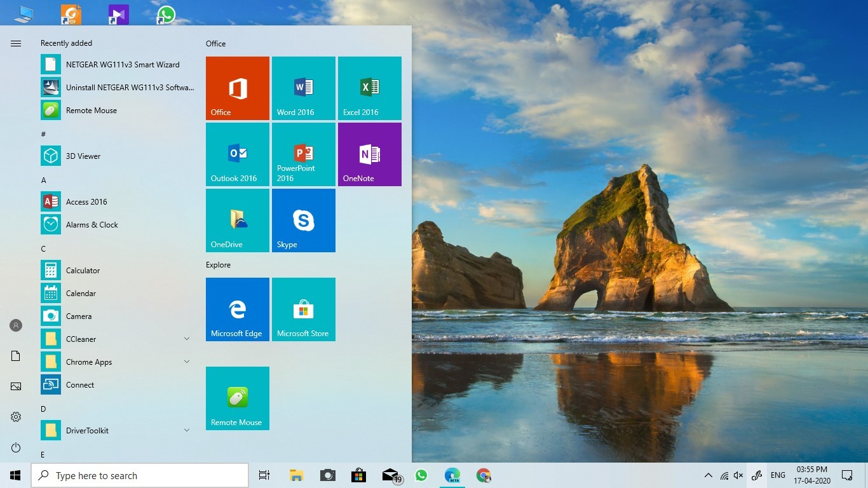Open Settings gear in Start sidebar
The height and width of the screenshot is (488, 868).
[16, 417]
